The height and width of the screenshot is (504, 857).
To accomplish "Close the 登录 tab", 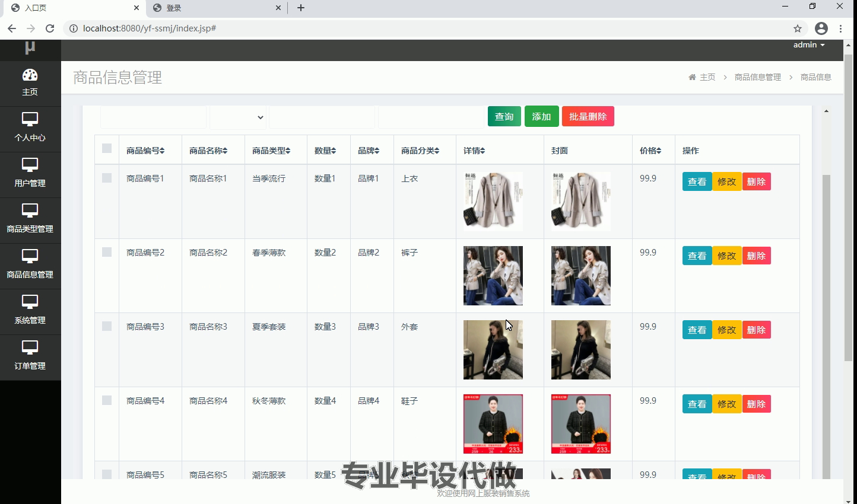I will pyautogui.click(x=278, y=8).
